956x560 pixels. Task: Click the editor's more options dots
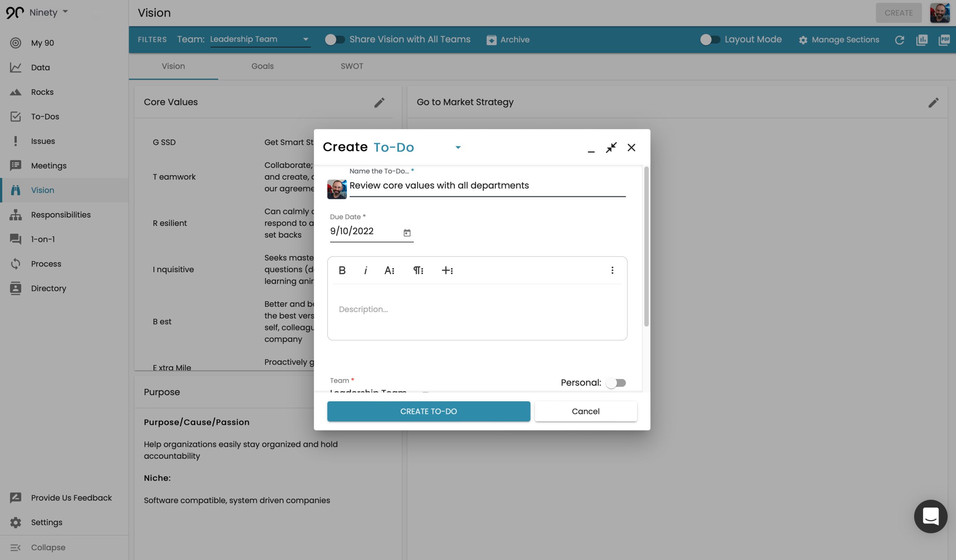612,270
